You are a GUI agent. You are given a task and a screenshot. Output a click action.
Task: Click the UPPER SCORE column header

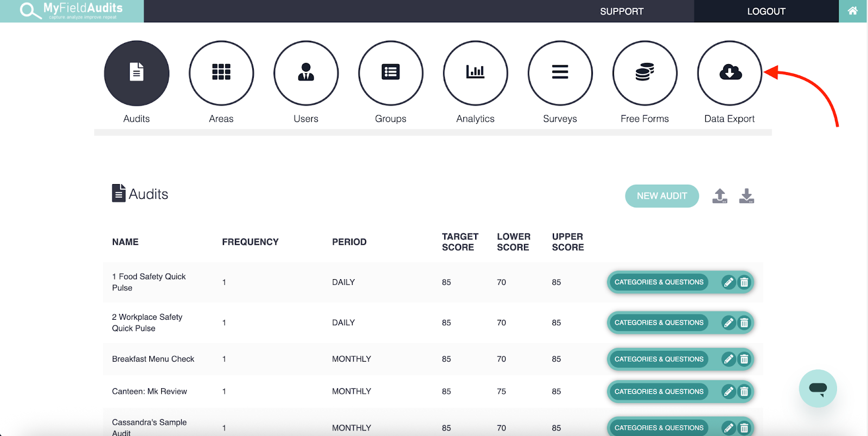568,242
